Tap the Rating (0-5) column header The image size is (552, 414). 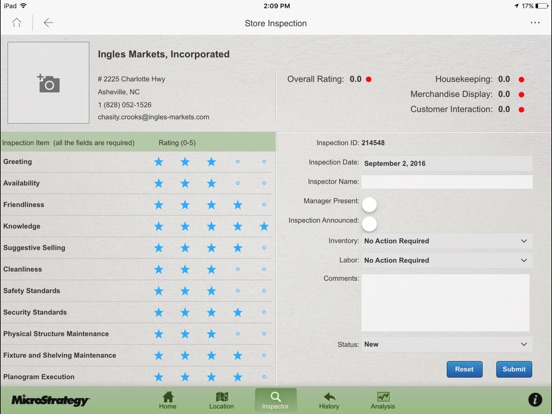click(x=177, y=143)
